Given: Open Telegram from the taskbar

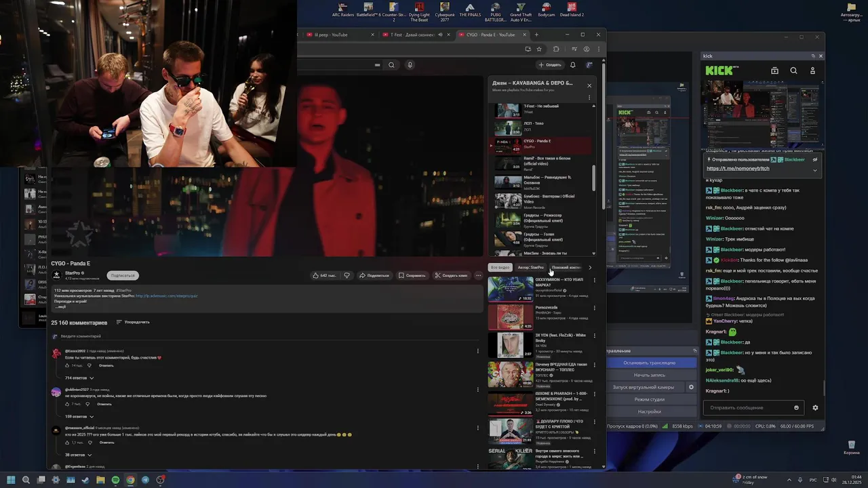Looking at the screenshot, I should click(x=145, y=480).
